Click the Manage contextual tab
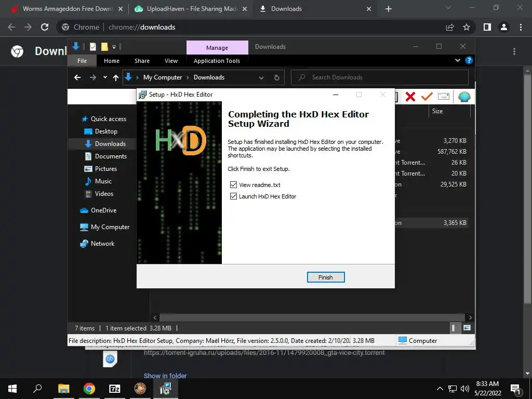 click(217, 48)
